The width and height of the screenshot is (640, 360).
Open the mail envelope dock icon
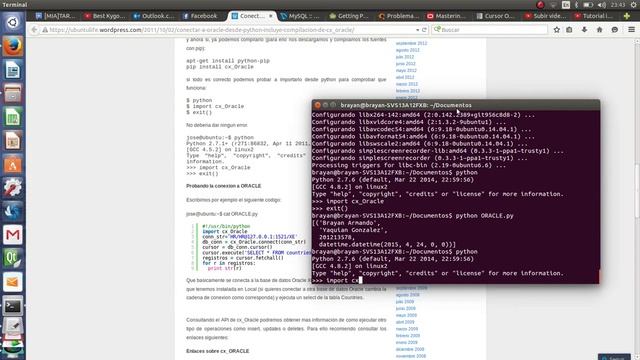click(x=13, y=282)
